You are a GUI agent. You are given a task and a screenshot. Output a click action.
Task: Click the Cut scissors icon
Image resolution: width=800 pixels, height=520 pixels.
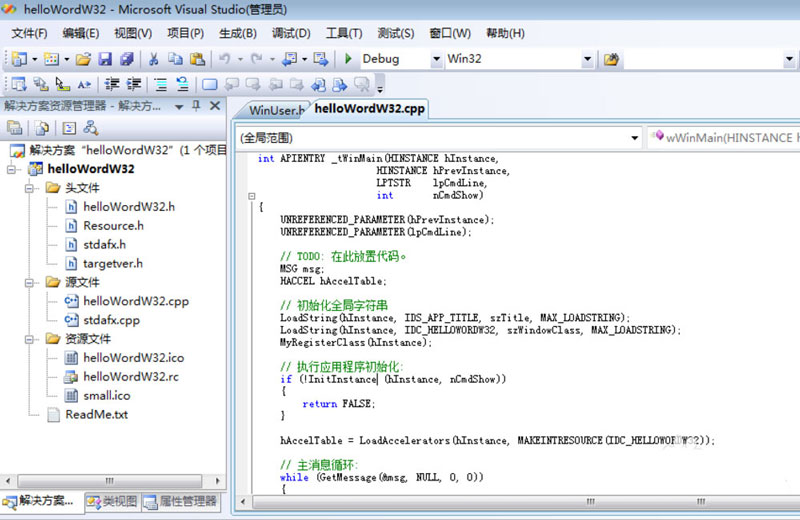click(154, 59)
